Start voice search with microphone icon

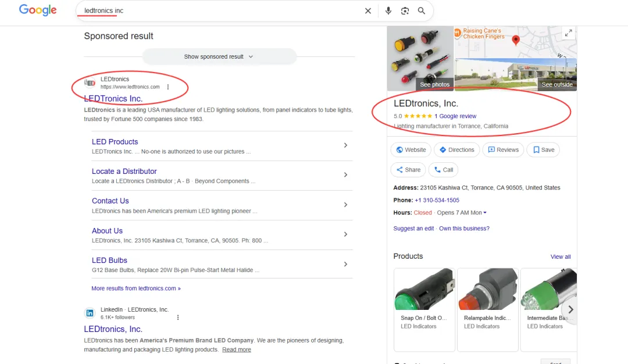pos(388,10)
